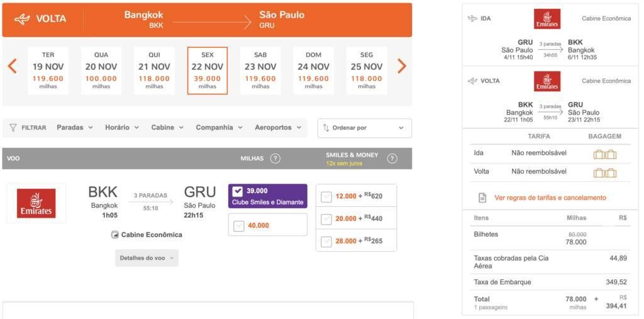Viewport: 644px width, 319px height.
Task: Open help icon next to Smiles & Money
Action: point(392,159)
